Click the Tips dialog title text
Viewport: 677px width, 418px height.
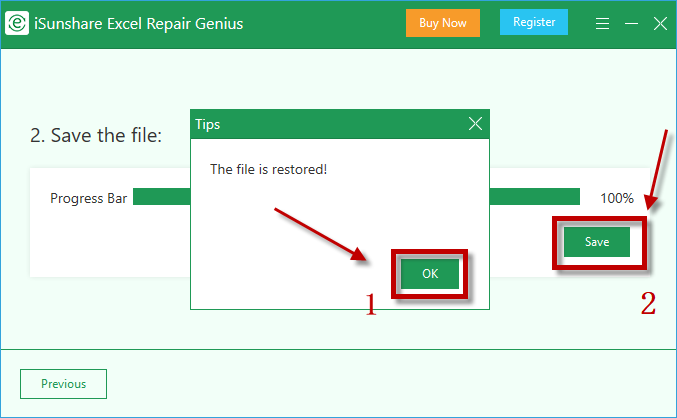point(208,124)
